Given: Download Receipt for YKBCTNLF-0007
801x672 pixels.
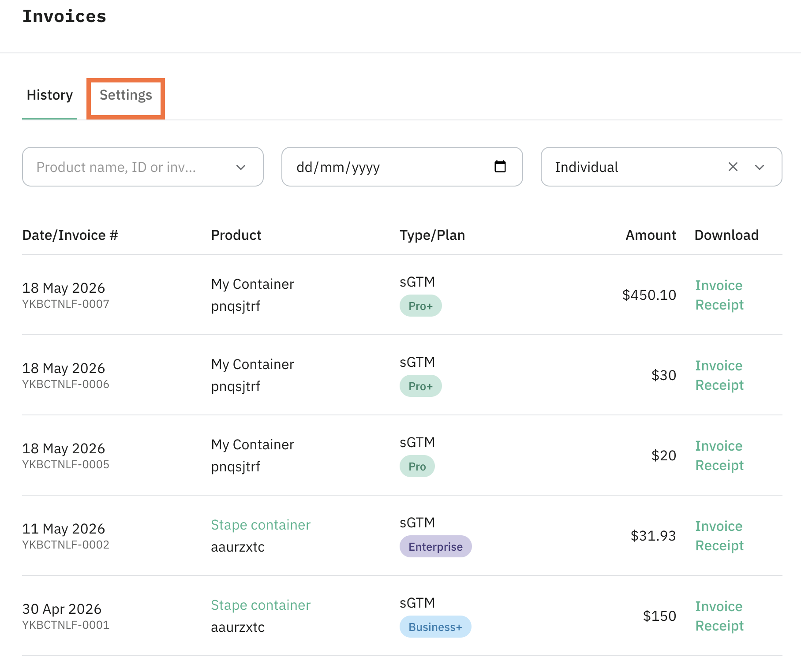Looking at the screenshot, I should click(x=719, y=305).
